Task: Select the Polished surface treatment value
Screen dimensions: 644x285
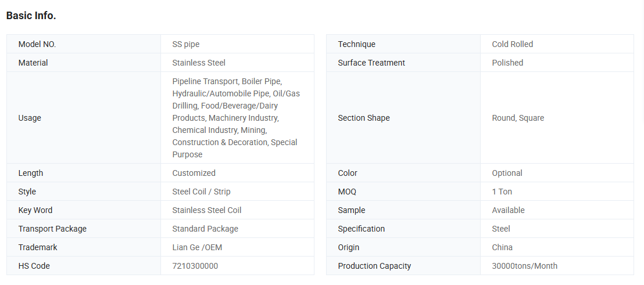Action: (x=507, y=63)
